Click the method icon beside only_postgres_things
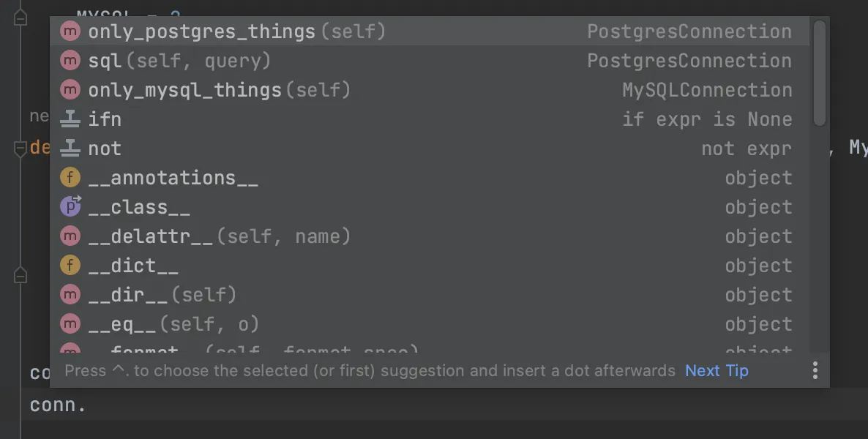This screenshot has width=868, height=439. click(70, 31)
